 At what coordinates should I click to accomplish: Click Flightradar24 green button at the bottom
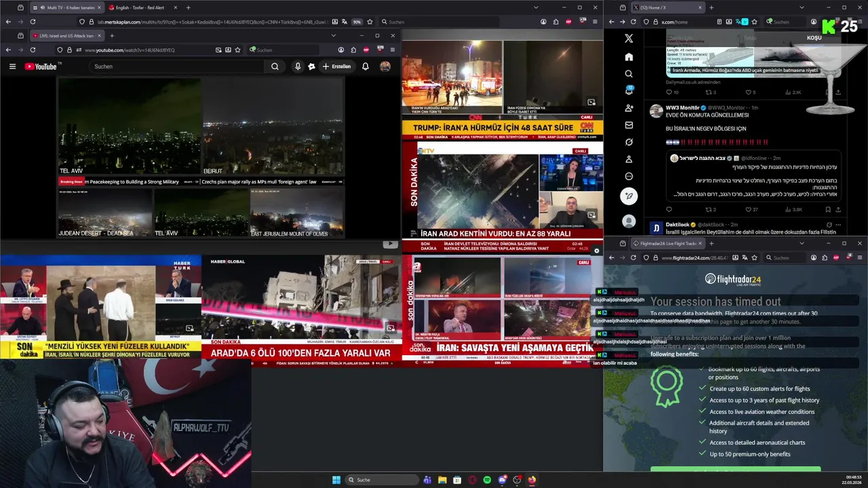click(735, 469)
